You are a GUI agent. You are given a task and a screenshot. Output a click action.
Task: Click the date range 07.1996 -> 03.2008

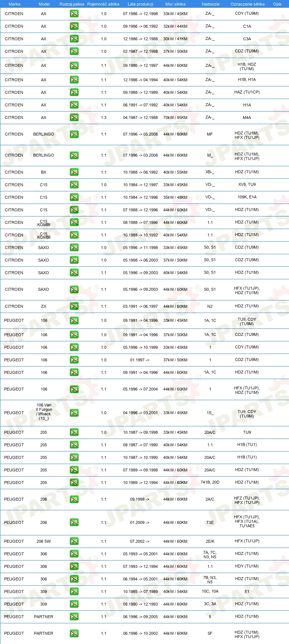pos(140,155)
